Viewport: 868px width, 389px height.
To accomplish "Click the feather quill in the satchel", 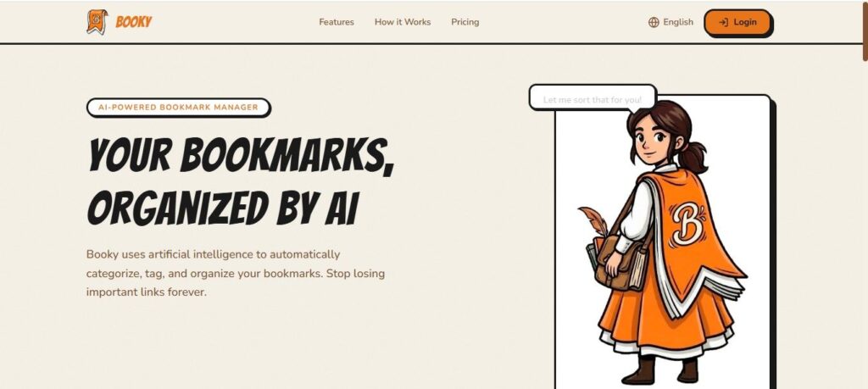I will coord(593,220).
